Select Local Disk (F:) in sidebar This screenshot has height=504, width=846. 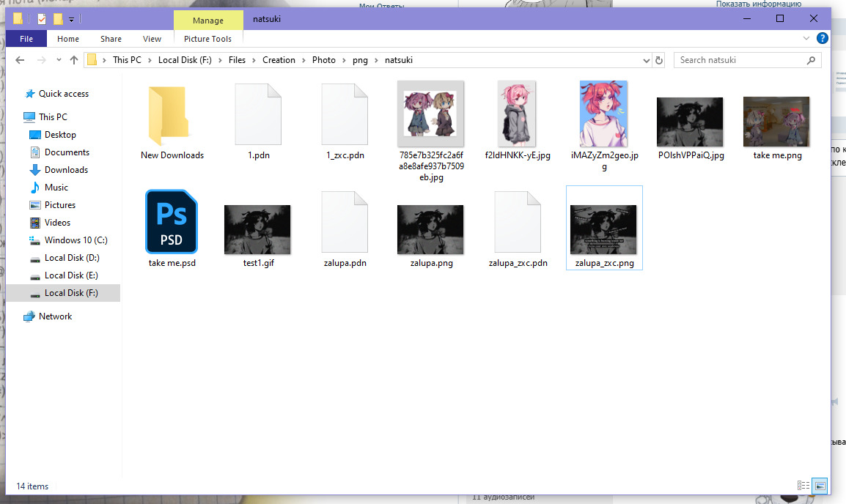[63, 293]
